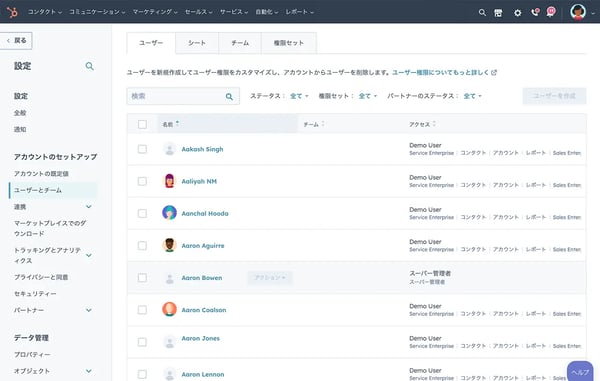Open the 自動化 top menu

click(x=267, y=12)
